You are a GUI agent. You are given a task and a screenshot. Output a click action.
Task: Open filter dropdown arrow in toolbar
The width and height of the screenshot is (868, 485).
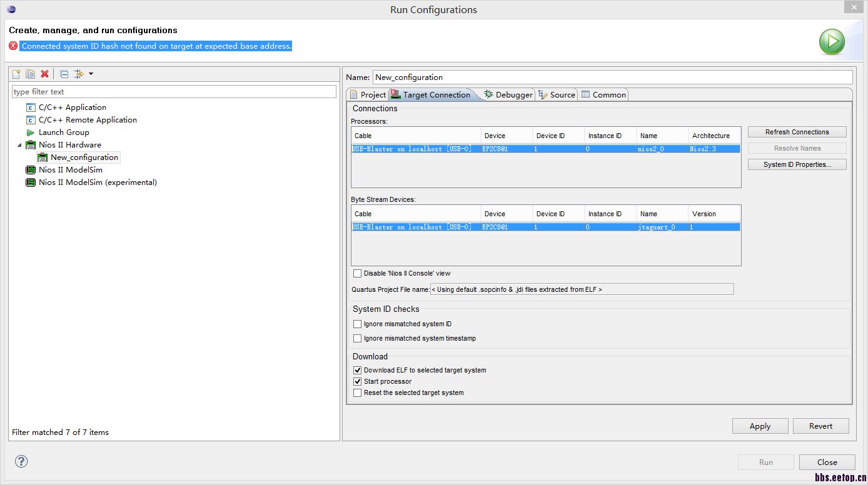[91, 74]
